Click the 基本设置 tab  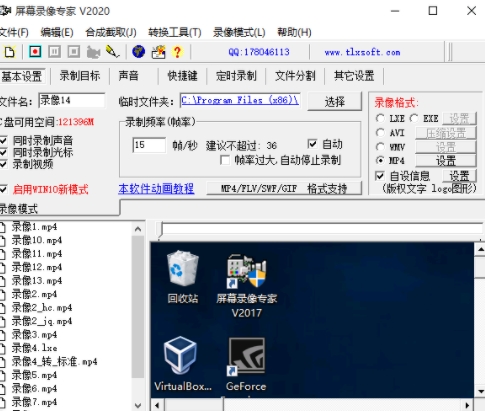coord(22,76)
